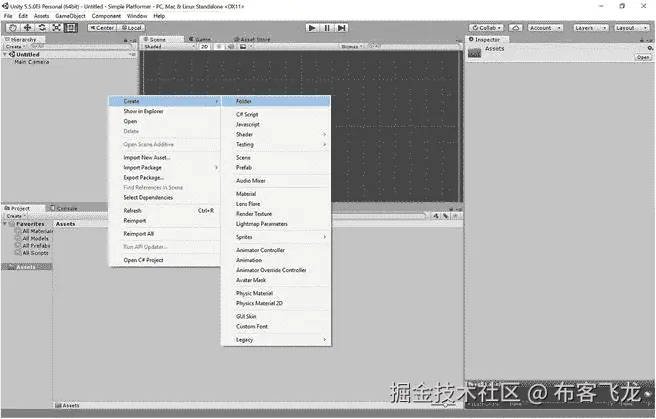The image size is (656, 419).
Task: Toggle scene lighting sun icon
Action: (218, 46)
